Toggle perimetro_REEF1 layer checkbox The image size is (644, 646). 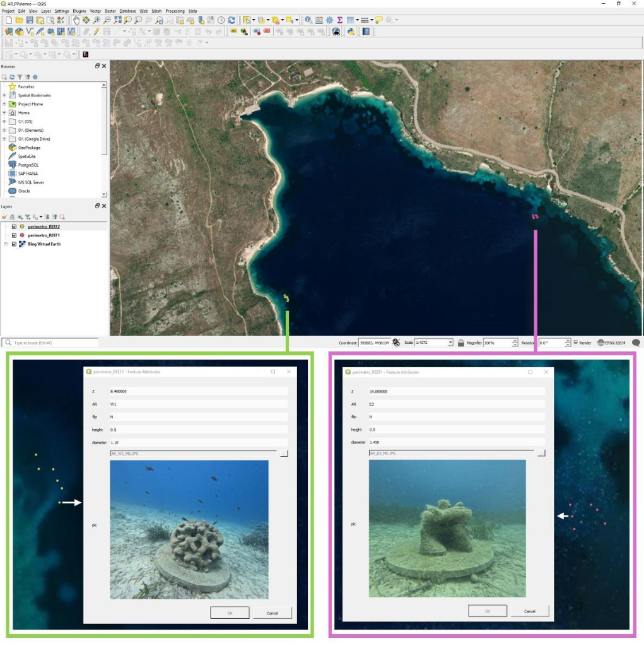click(14, 235)
